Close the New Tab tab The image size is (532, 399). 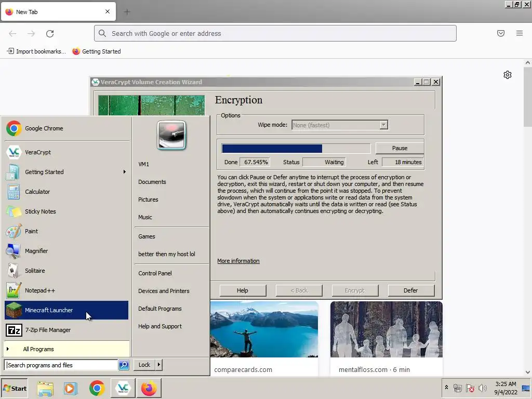pyautogui.click(x=108, y=11)
